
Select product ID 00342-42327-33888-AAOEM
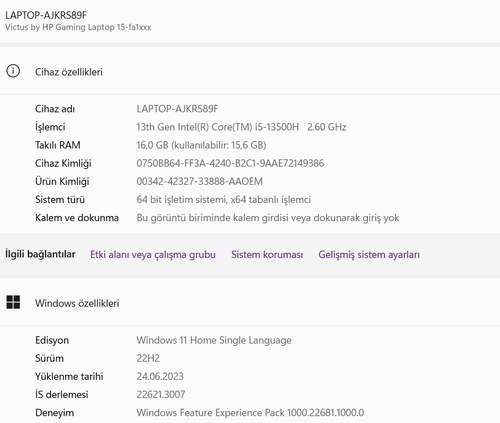(x=199, y=181)
